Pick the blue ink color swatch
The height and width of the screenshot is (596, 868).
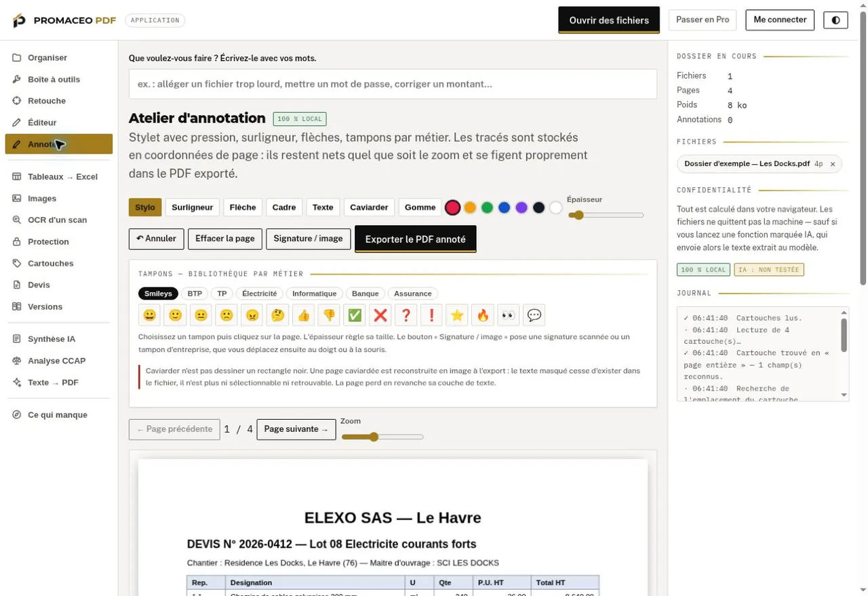(x=504, y=207)
